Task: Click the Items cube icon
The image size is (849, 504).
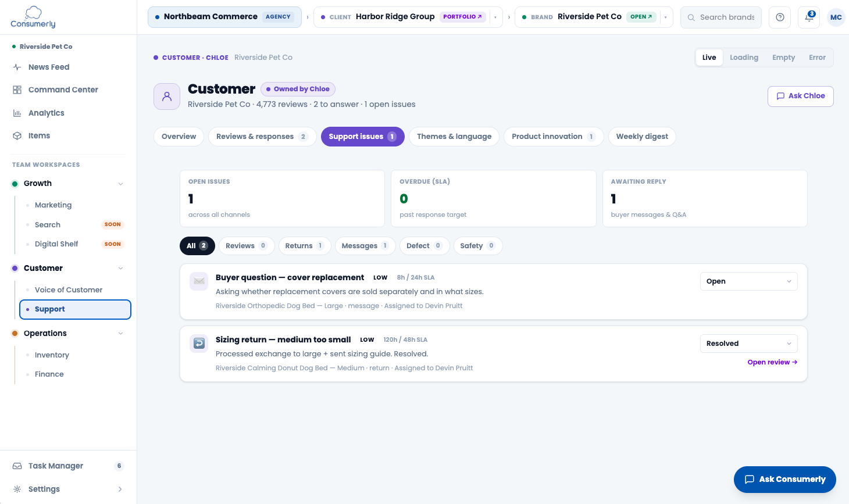Action: pos(17,136)
